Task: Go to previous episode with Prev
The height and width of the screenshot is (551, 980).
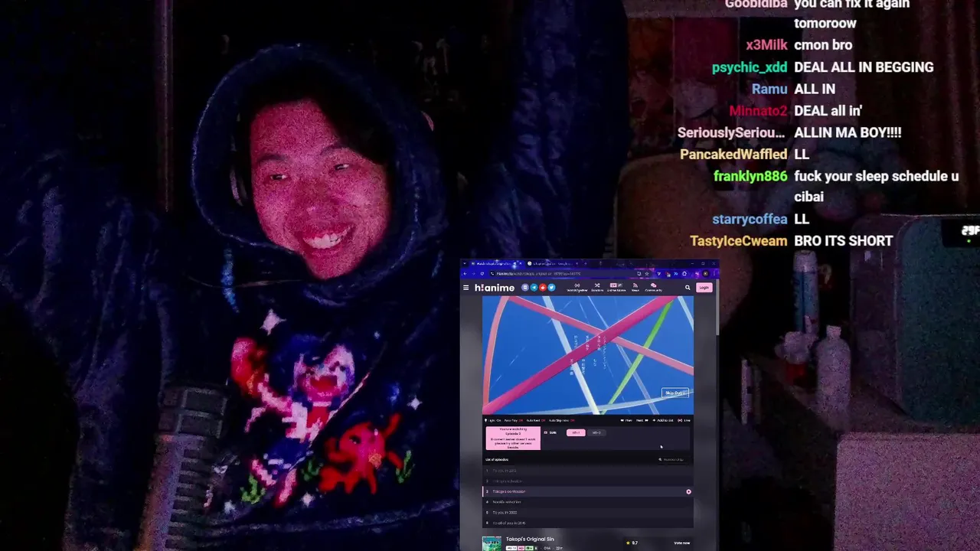Action: [627, 420]
